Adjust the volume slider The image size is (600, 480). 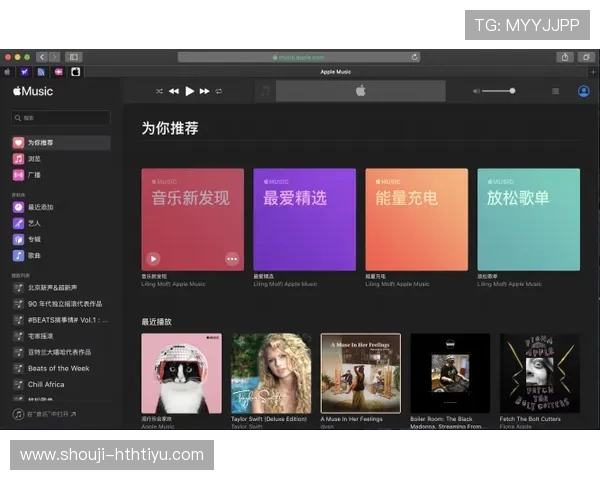pyautogui.click(x=499, y=91)
